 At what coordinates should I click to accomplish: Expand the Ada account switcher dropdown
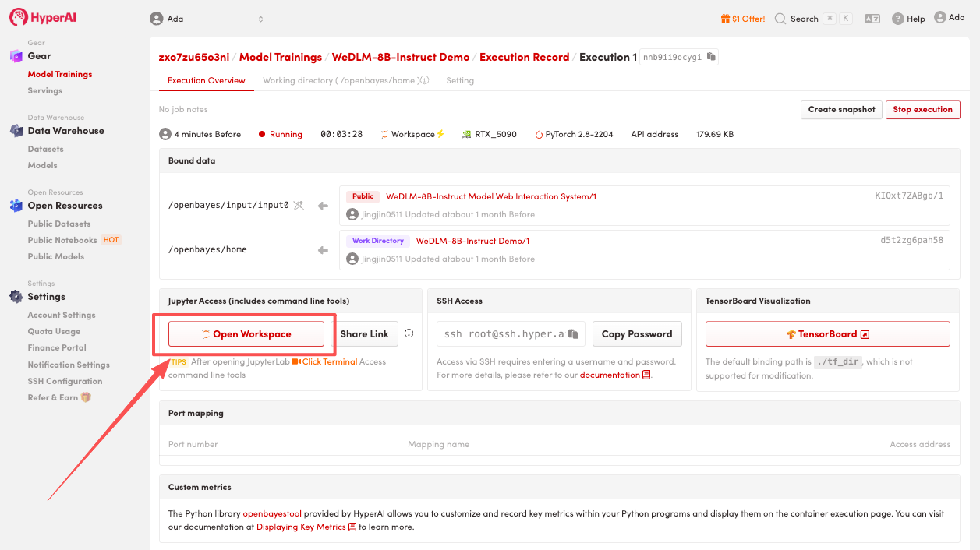[x=260, y=19]
